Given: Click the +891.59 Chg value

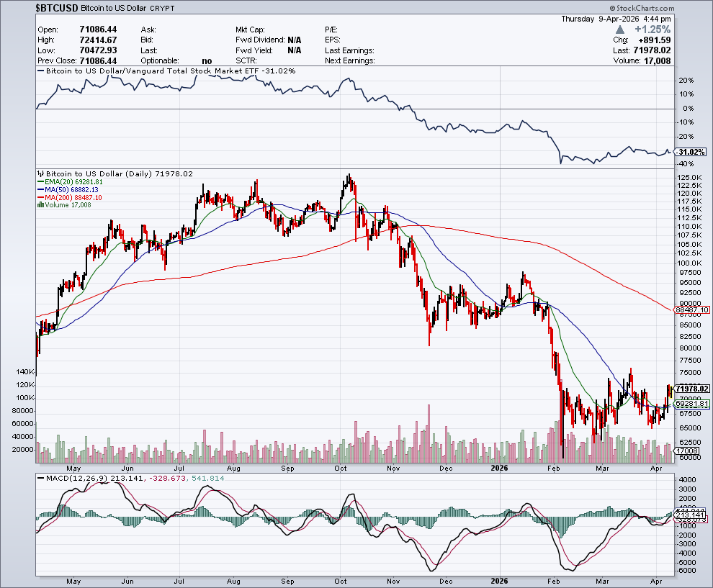Looking at the screenshot, I should coord(653,40).
